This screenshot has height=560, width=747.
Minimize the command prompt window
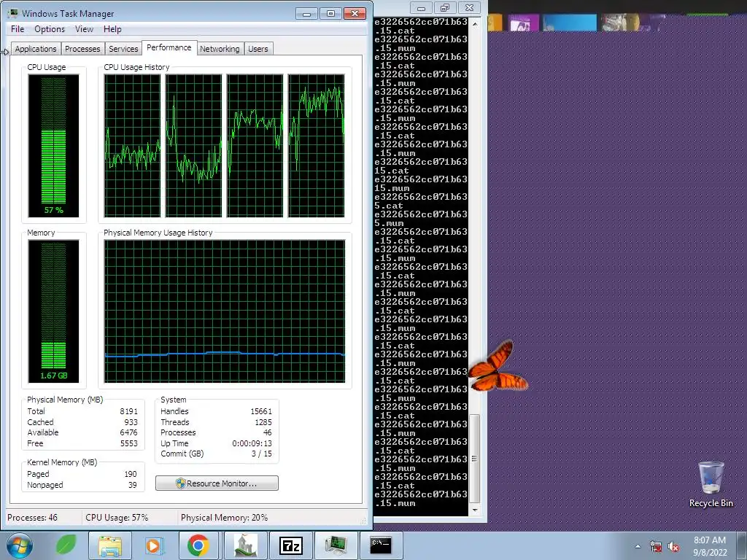(x=421, y=7)
